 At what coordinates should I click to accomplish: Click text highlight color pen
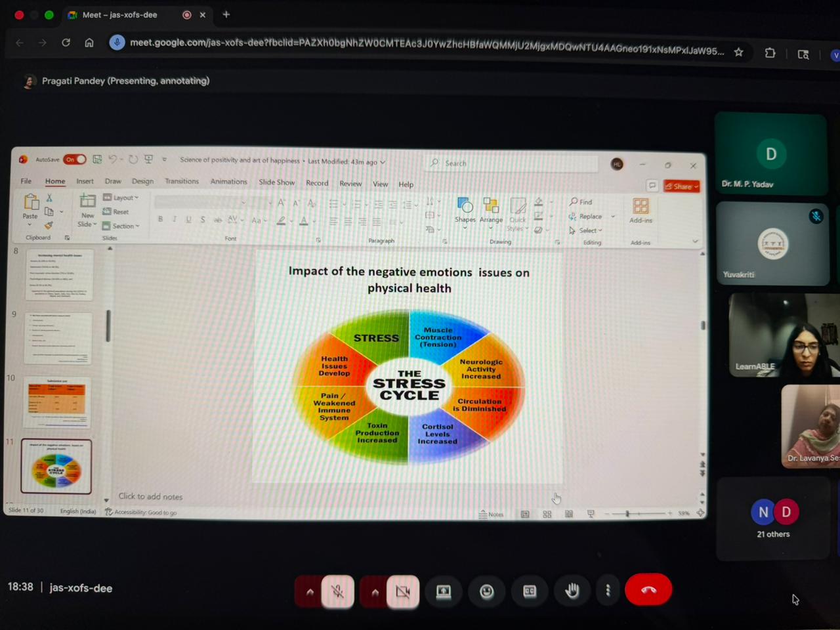pos(281,221)
